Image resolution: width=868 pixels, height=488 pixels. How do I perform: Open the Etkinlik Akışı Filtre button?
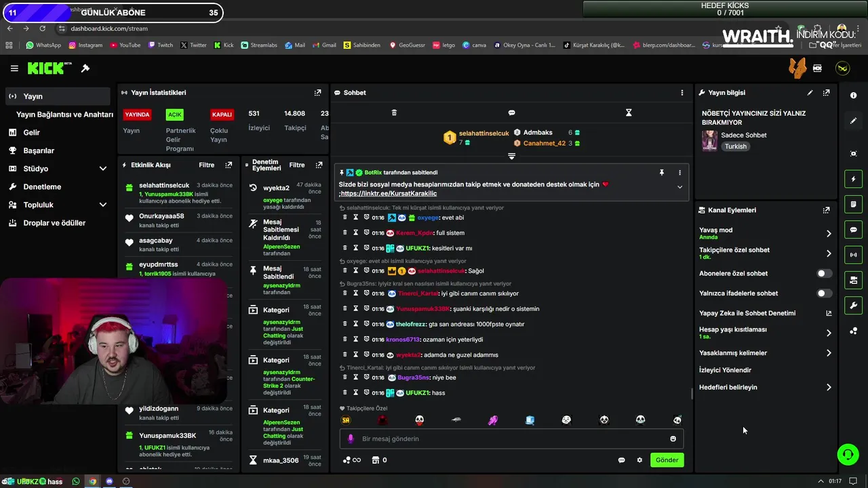[x=206, y=165]
